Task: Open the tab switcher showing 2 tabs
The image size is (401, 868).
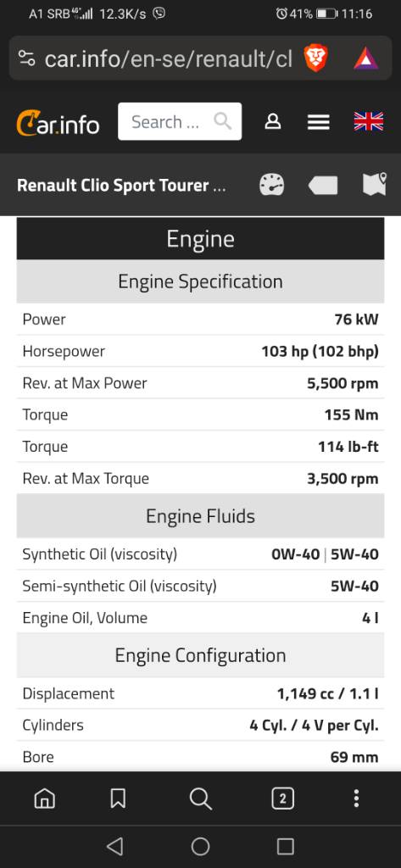Action: pyautogui.click(x=282, y=798)
